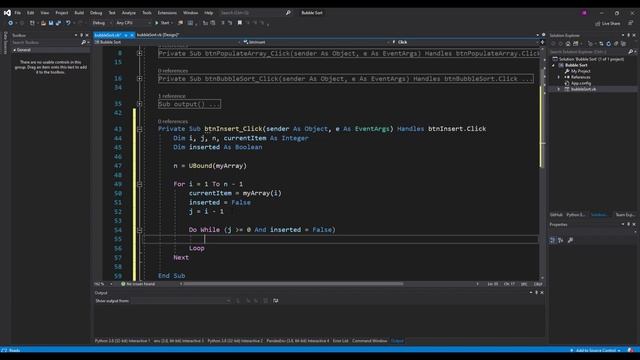Viewport: 640px width, 360px height.
Task: Open the Team Explorer tab
Action: (x=624, y=215)
